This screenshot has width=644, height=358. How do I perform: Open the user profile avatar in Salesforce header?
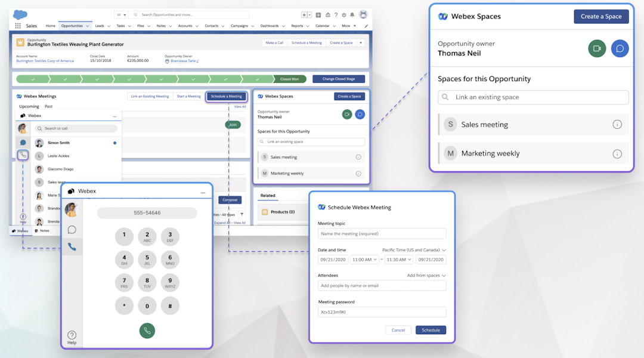coord(363,14)
